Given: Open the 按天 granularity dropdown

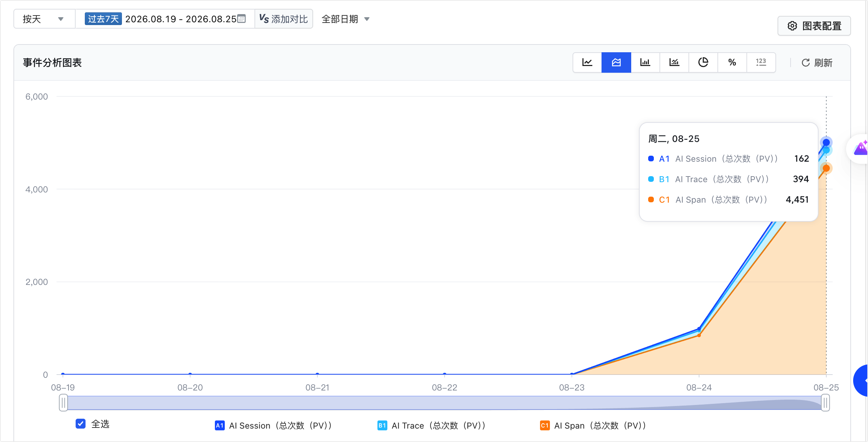Looking at the screenshot, I should click(x=44, y=19).
